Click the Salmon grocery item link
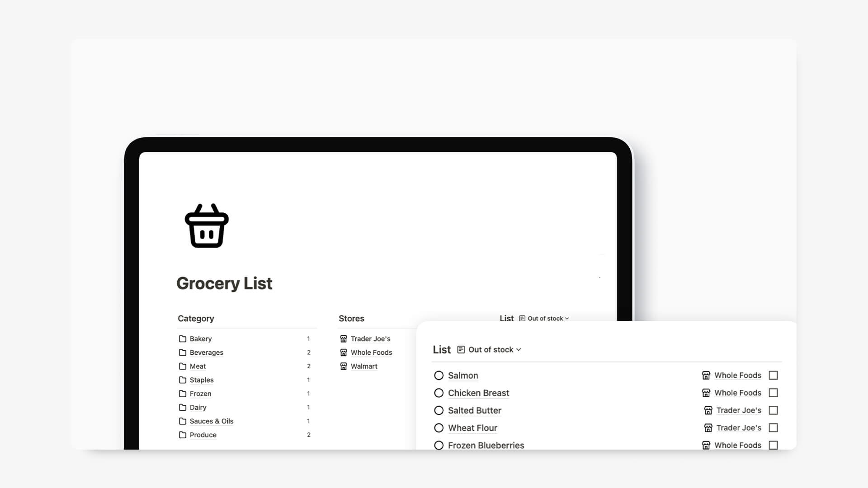 click(x=464, y=375)
